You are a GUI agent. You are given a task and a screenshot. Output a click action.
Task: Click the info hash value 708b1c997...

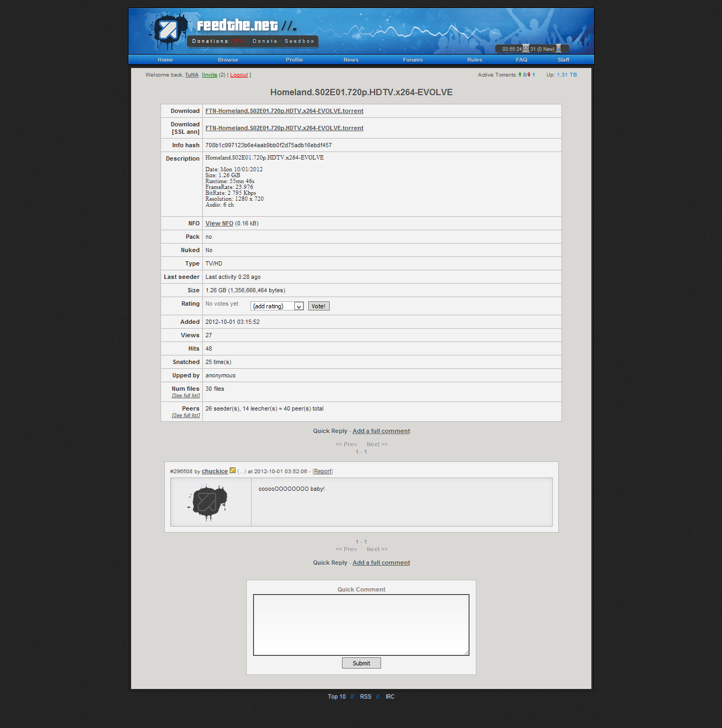click(x=269, y=145)
